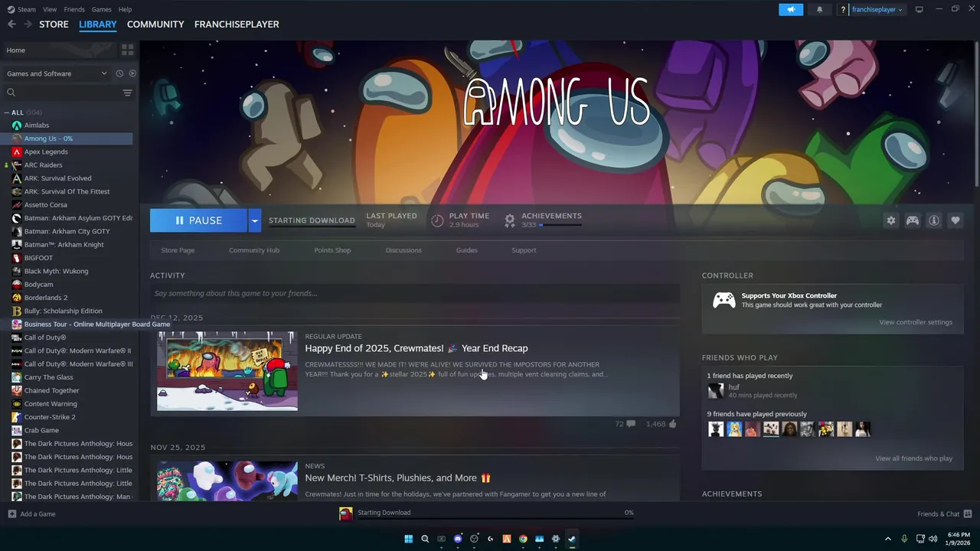
Task: Open the Help menu
Action: pyautogui.click(x=125, y=9)
